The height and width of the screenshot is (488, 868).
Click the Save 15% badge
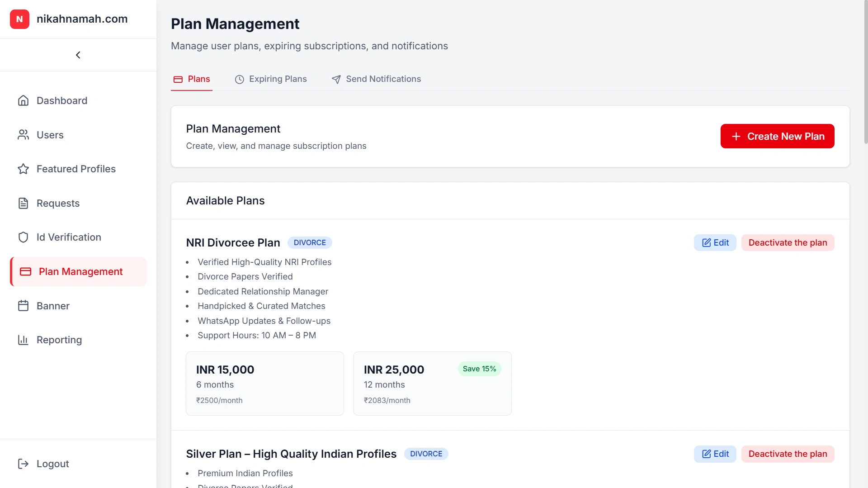click(x=479, y=369)
